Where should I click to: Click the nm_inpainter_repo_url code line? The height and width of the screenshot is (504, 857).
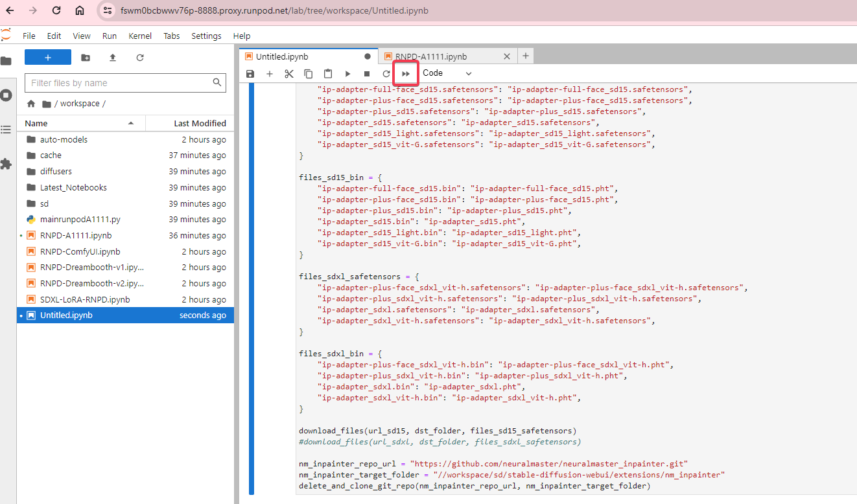click(x=493, y=464)
